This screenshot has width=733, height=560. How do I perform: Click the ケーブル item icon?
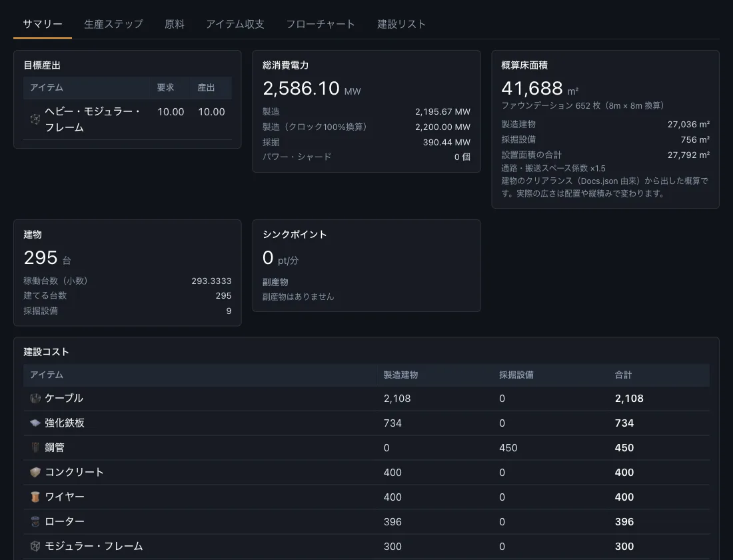(35, 398)
